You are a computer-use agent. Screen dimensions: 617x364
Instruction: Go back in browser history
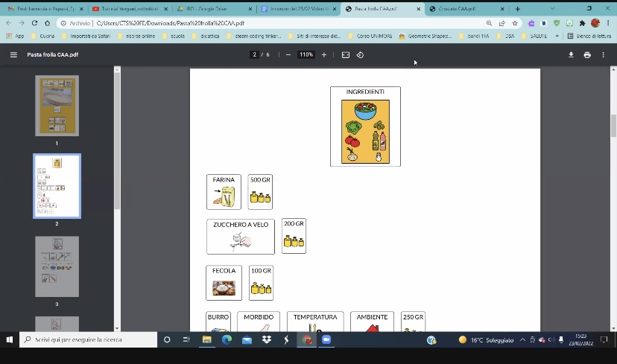click(9, 23)
